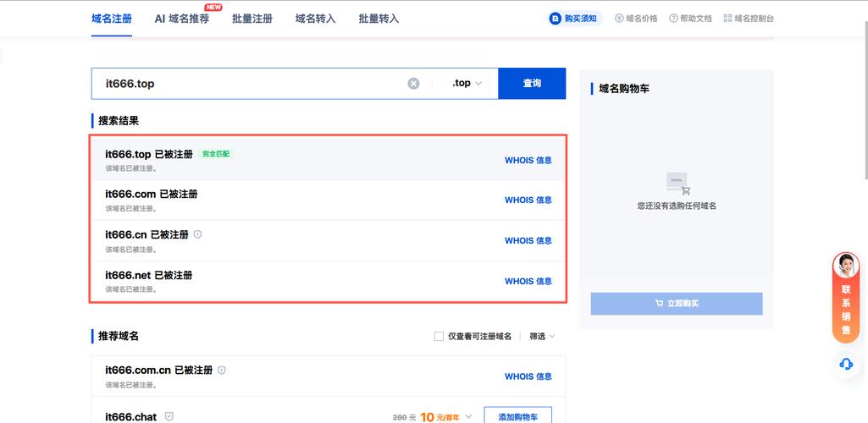Open the 批量转入 tab
Image resolution: width=868 pixels, height=423 pixels.
click(379, 19)
